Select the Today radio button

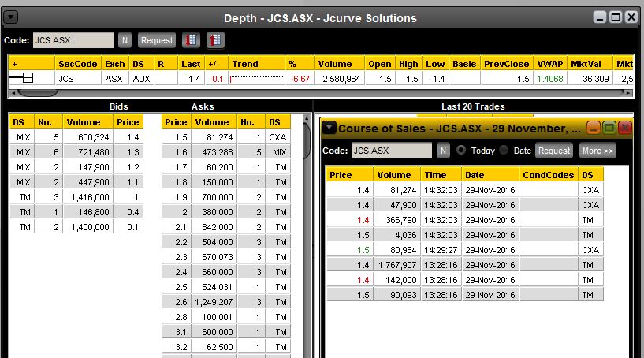click(x=461, y=150)
